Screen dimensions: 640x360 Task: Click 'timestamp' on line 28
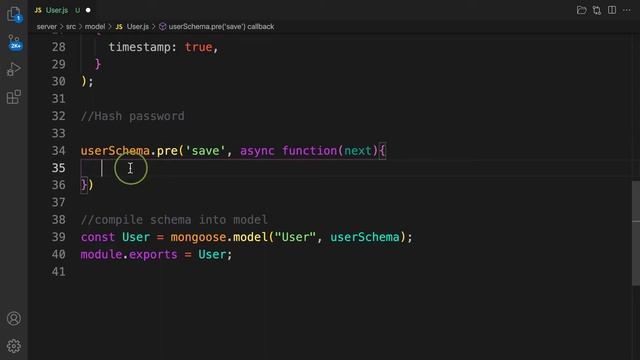(x=139, y=47)
